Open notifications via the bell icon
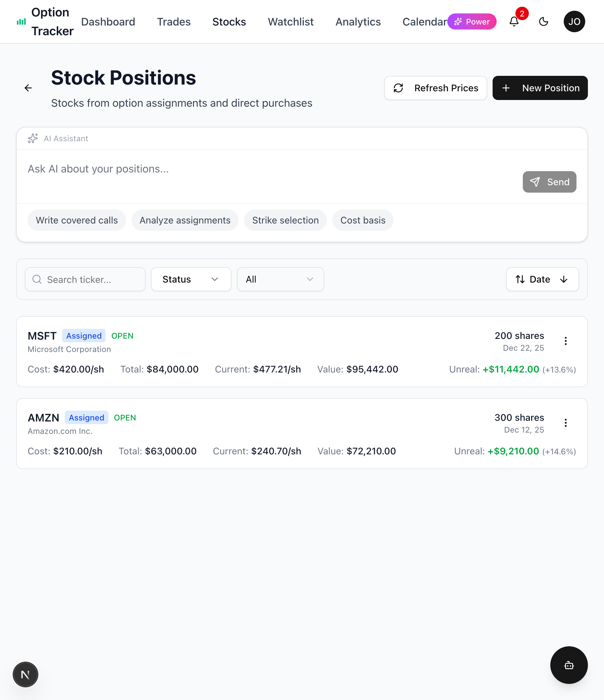The width and height of the screenshot is (604, 700). 514,21
